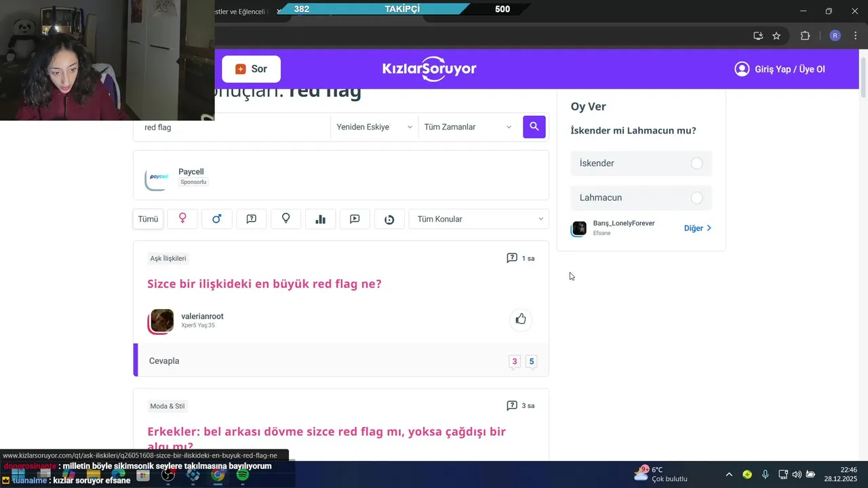Show hidden tray icons chevron
Screen dimensions: 868x488
coord(729,474)
